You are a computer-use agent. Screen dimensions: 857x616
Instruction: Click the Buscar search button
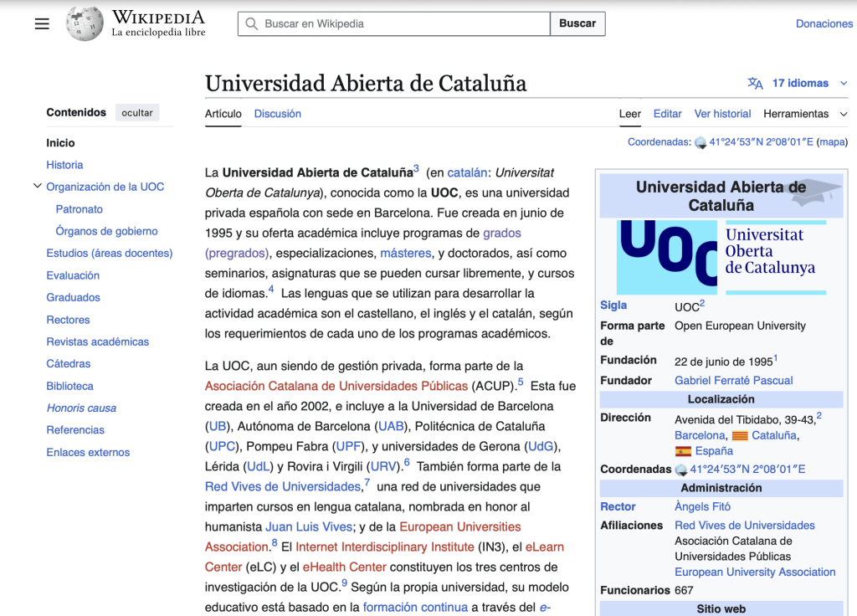click(x=577, y=23)
